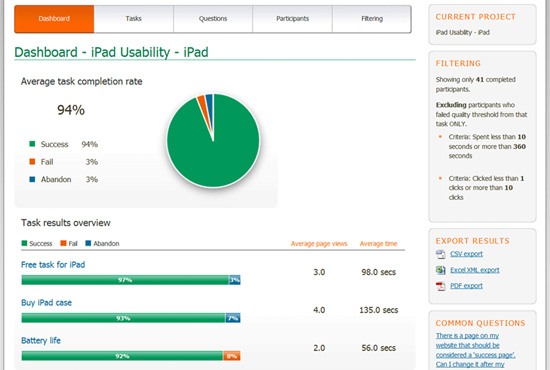The height and width of the screenshot is (370, 550).
Task: Click the 93% success bar for Buy iPad case
Action: (123, 318)
